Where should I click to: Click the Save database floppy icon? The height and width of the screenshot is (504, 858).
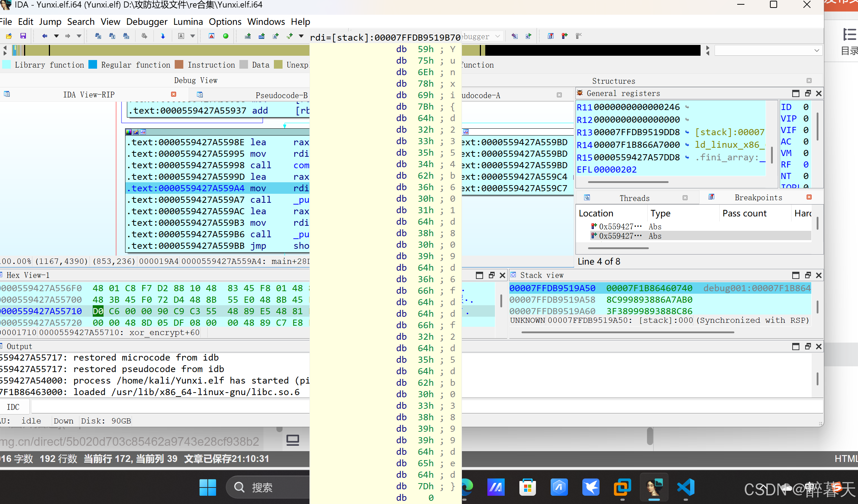(23, 36)
